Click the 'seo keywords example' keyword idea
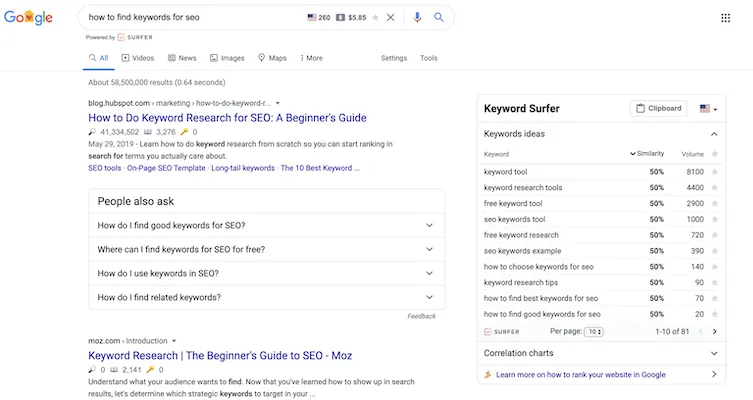This screenshot has width=753, height=400. tap(522, 251)
